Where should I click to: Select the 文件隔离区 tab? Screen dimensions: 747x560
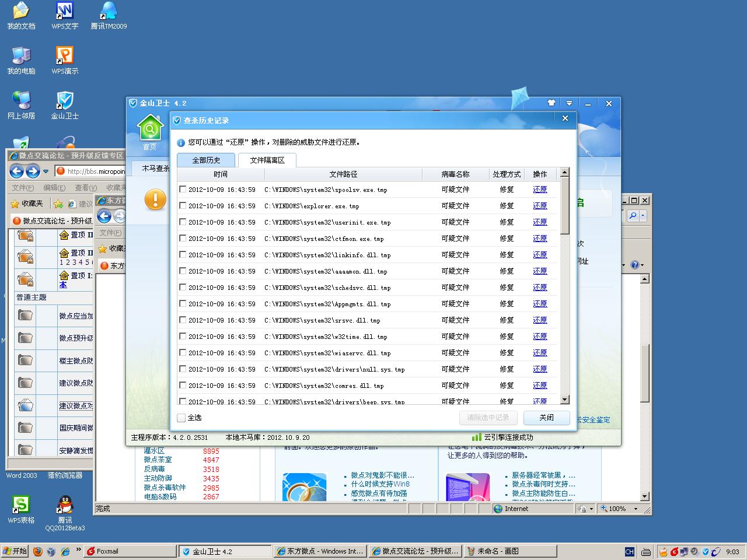(x=267, y=160)
